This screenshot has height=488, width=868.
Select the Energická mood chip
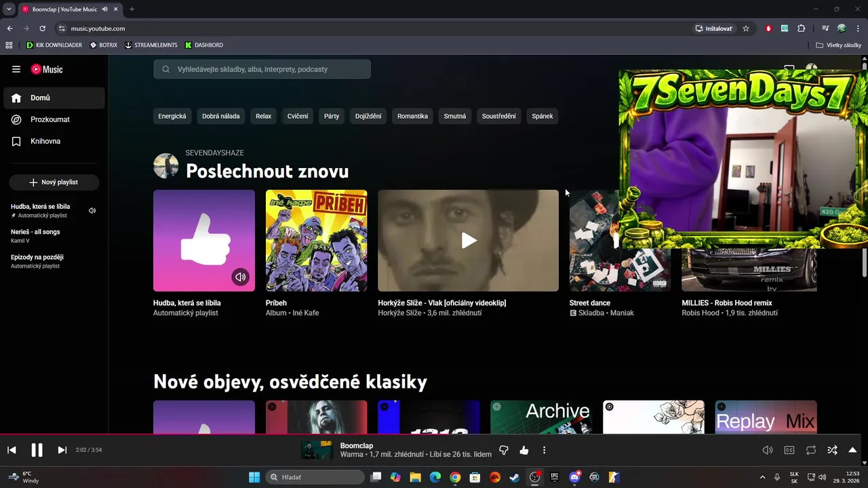point(172,116)
